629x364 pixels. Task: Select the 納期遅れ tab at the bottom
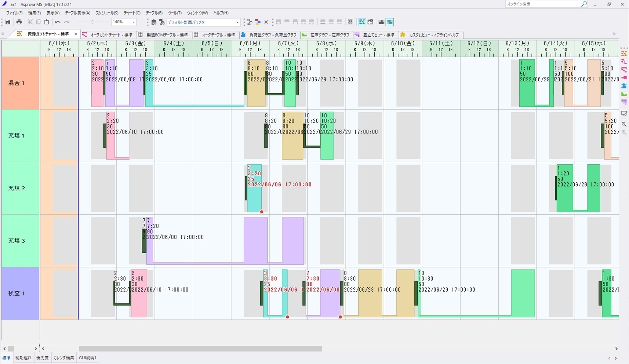pos(23,358)
